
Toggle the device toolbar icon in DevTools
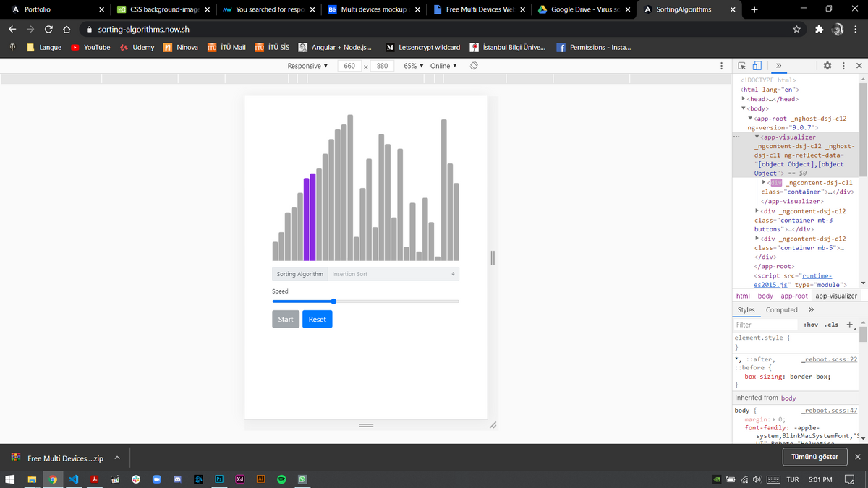tap(757, 66)
